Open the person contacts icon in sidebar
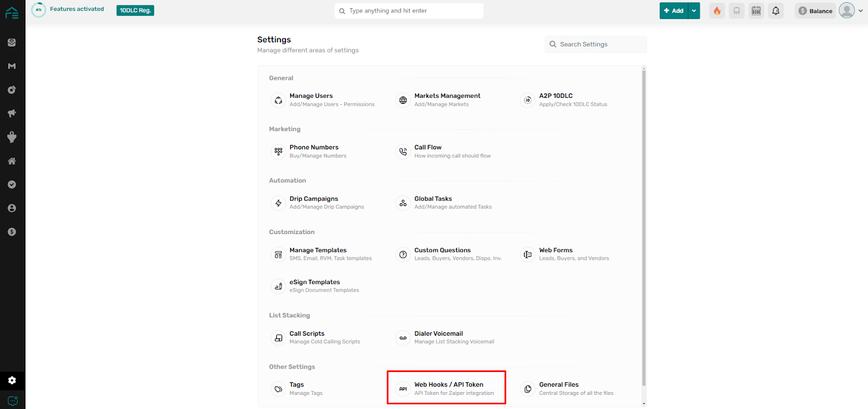 [x=12, y=208]
